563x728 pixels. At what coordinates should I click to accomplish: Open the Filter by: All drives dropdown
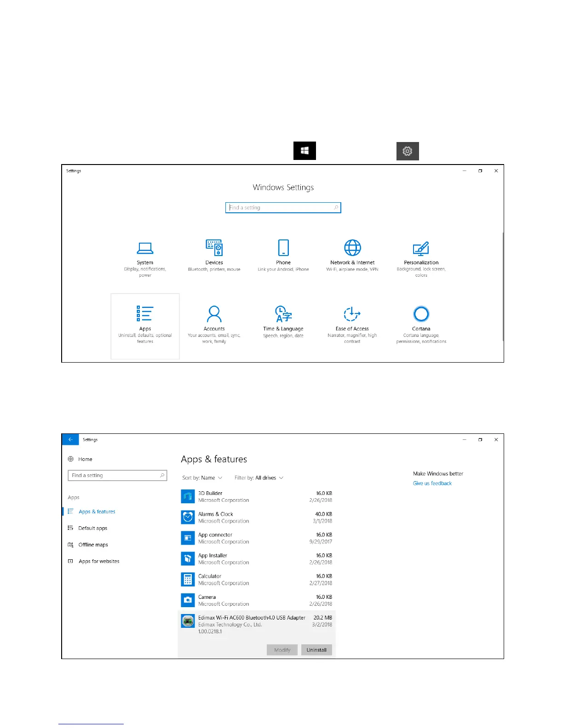point(259,478)
